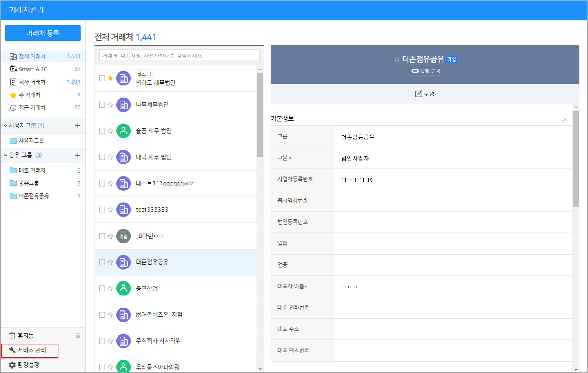Viewport: 588px width, 373px height.
Task: Click the green person avatar of 슬픔 세무 법인
Action: [123, 131]
